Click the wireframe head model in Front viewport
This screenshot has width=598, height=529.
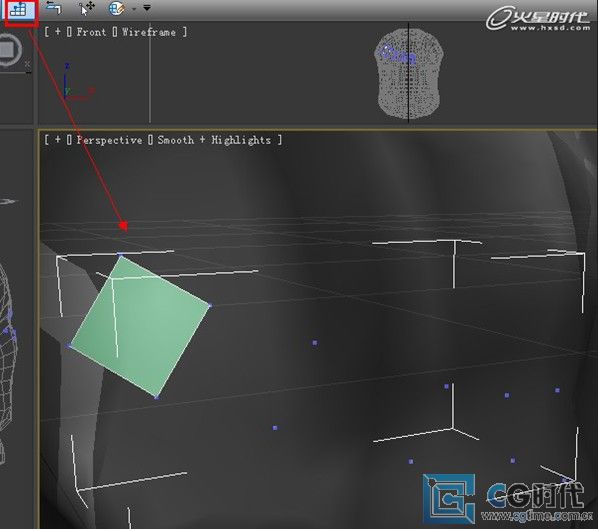click(x=408, y=74)
